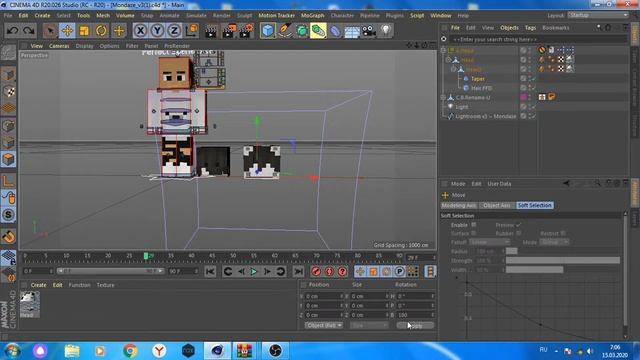Click the Render to Picture Viewer icon
The width and height of the screenshot is (640, 360).
point(229,31)
